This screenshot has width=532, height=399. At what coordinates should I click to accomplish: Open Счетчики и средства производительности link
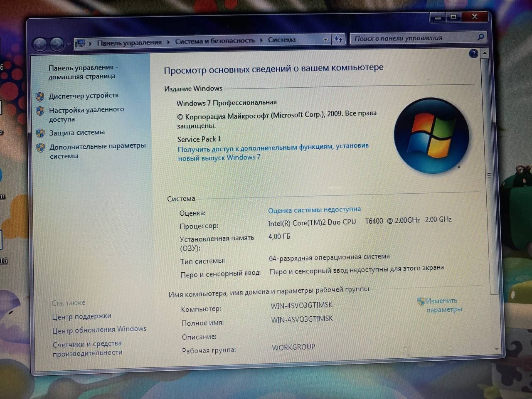[87, 348]
